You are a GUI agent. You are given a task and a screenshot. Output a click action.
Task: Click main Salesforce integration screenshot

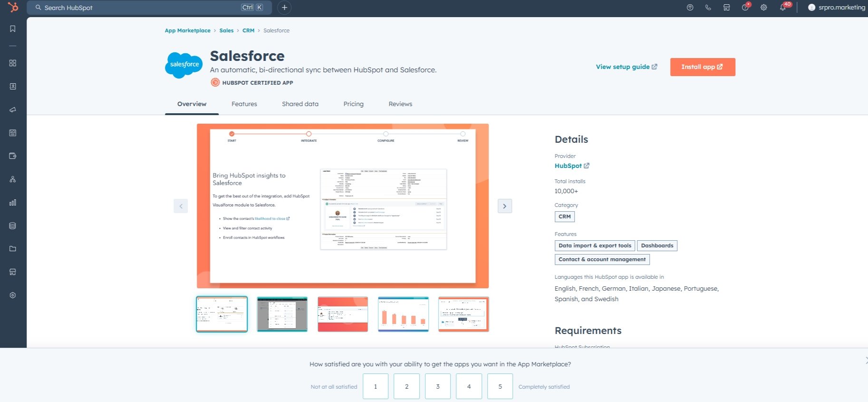point(343,206)
